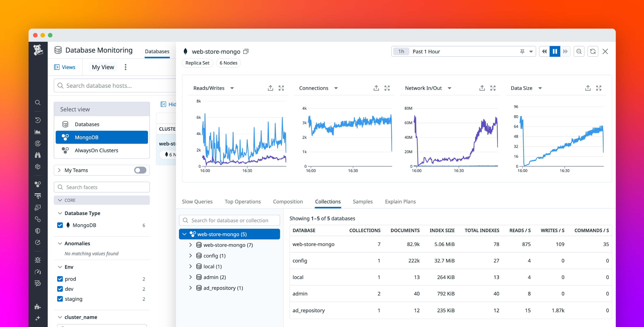Open the Network In/Out metric dropdown

coord(450,88)
